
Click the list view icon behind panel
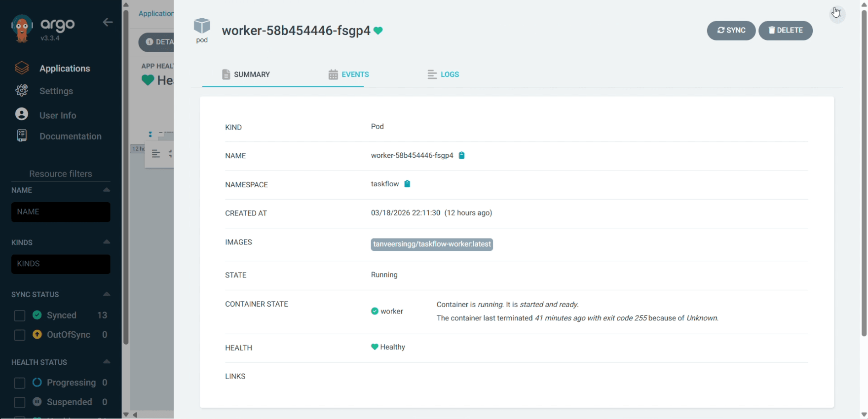[156, 154]
